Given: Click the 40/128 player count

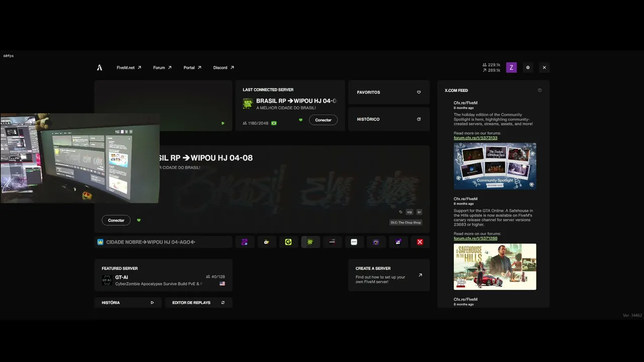Looking at the screenshot, I should [x=215, y=277].
